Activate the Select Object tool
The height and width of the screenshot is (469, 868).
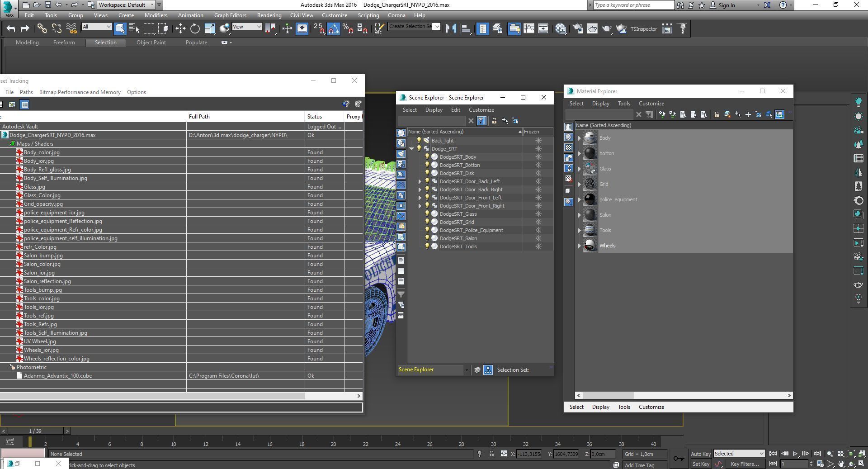(120, 28)
